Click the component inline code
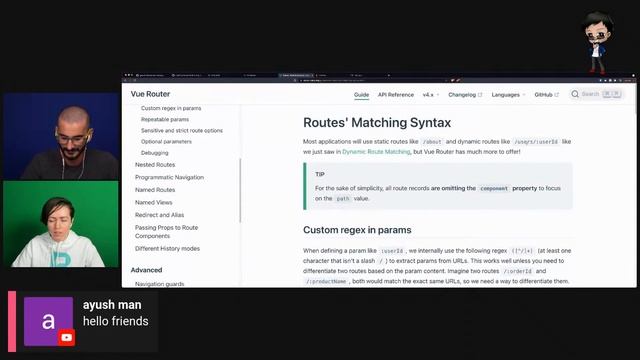 494,189
